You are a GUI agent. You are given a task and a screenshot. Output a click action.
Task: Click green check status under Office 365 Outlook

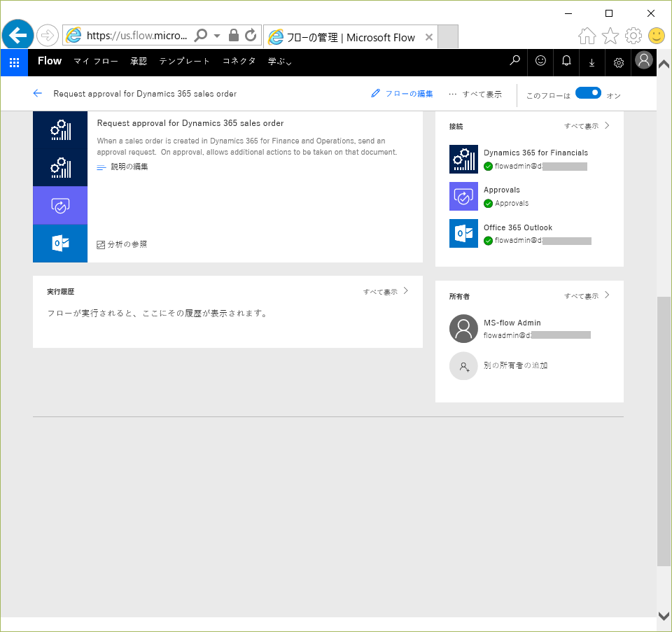coord(488,241)
